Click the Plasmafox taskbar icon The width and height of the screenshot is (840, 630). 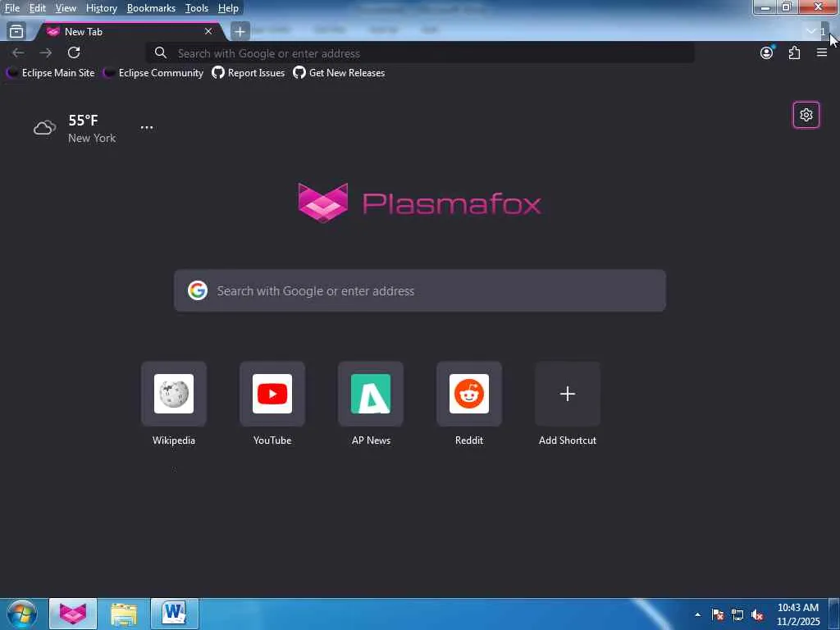point(73,614)
